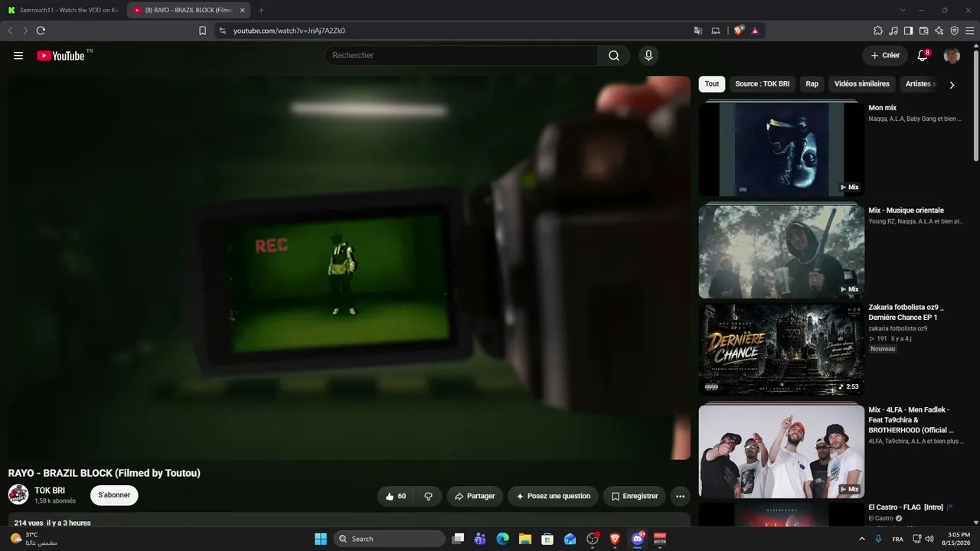The width and height of the screenshot is (980, 551).
Task: Open the Brave Shields lion icon
Action: (738, 31)
